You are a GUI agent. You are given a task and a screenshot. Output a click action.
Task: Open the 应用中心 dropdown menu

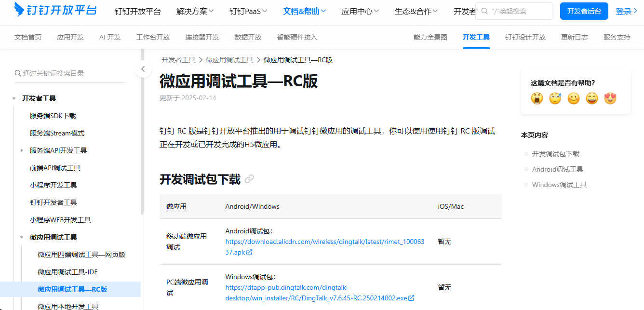[x=360, y=11]
